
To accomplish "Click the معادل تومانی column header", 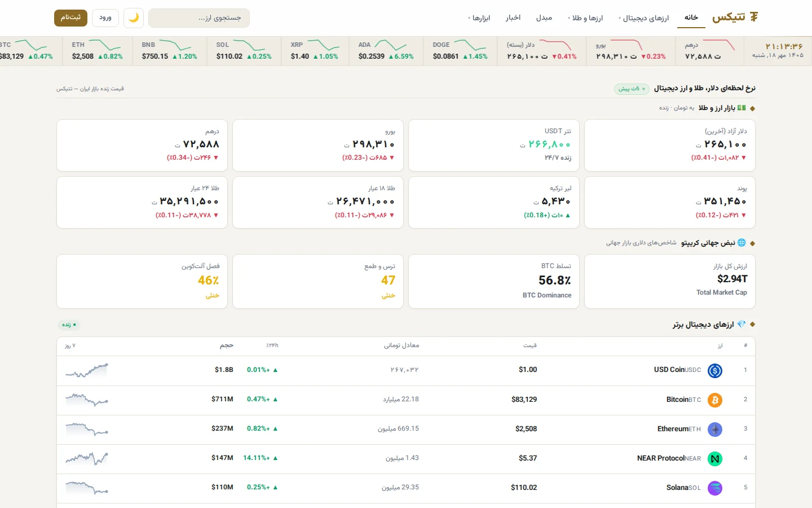I will [401, 345].
